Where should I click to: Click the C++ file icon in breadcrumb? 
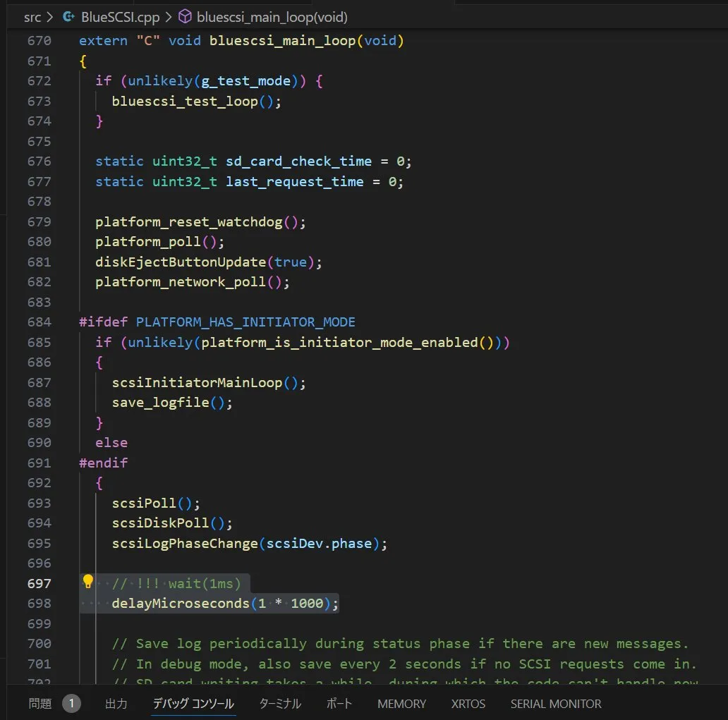[68, 17]
